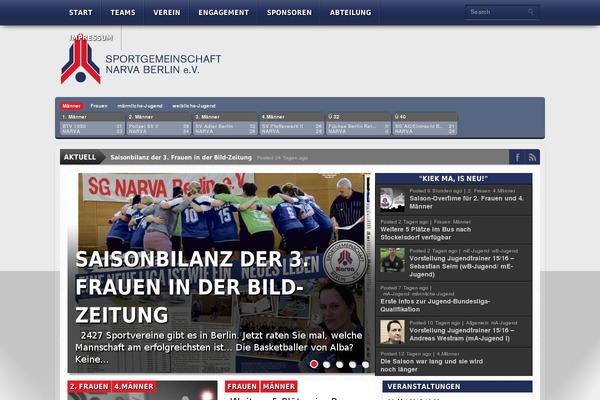Screen dimensions: 600x400
Task: Open the TEAMS menu item
Action: pyautogui.click(x=123, y=13)
